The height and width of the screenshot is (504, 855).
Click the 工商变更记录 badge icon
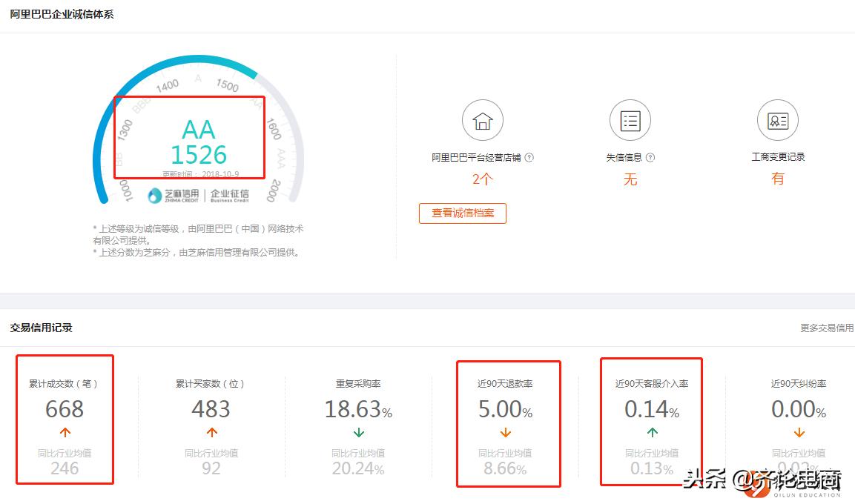point(777,119)
